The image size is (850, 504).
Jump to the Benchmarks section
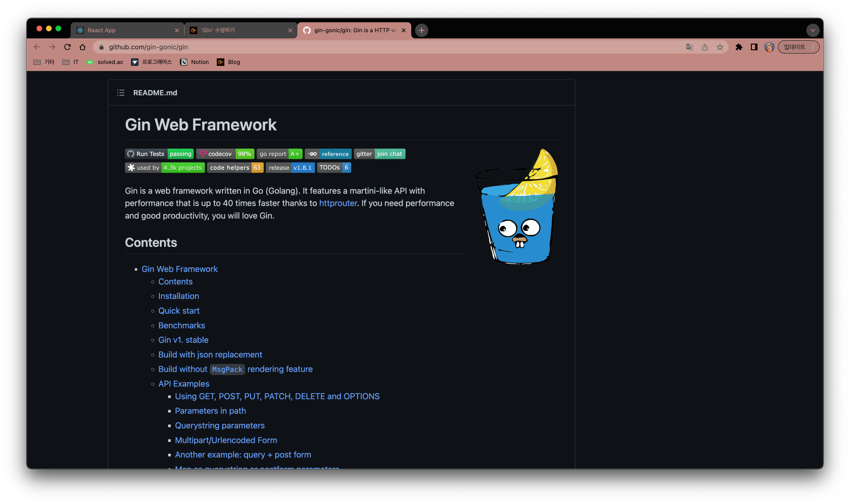182,326
